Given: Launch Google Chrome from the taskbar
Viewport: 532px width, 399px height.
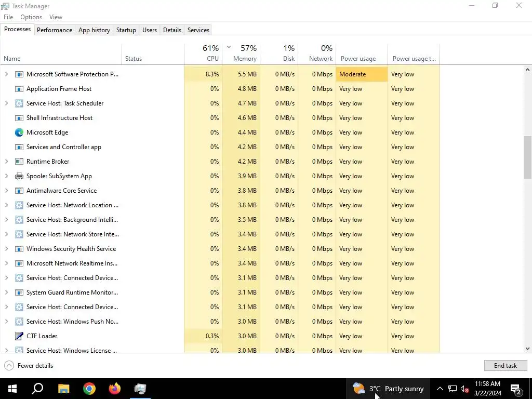Looking at the screenshot, I should click(x=89, y=389).
